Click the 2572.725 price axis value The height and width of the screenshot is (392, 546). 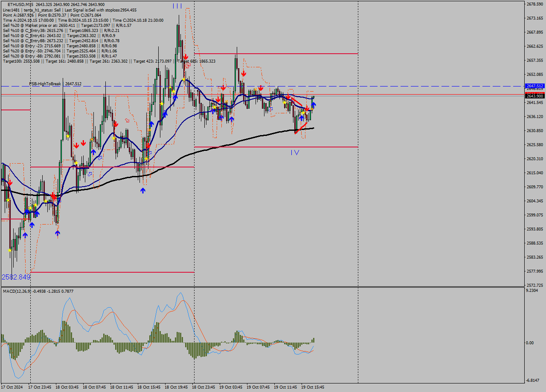click(535, 285)
